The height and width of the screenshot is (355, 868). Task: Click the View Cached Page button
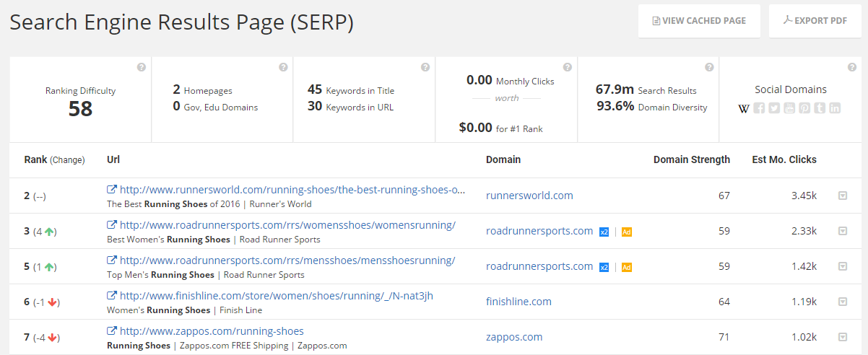tap(699, 21)
